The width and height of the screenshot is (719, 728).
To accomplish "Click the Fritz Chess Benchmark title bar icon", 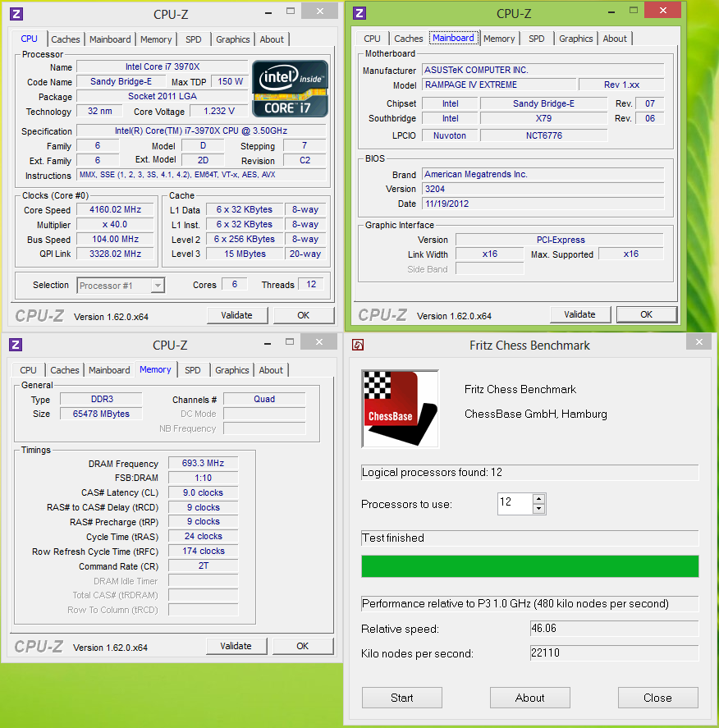I will point(358,345).
